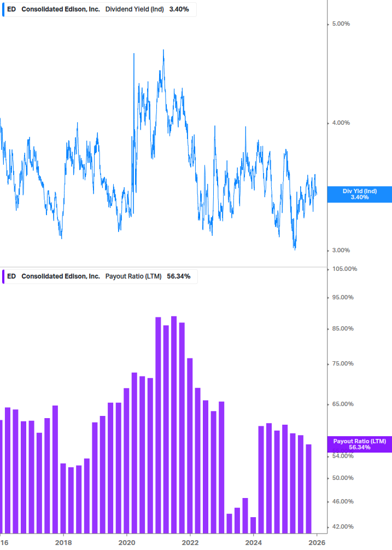Click the 42.00% payout axis label
Screen dimensions: 392x550
click(x=343, y=527)
